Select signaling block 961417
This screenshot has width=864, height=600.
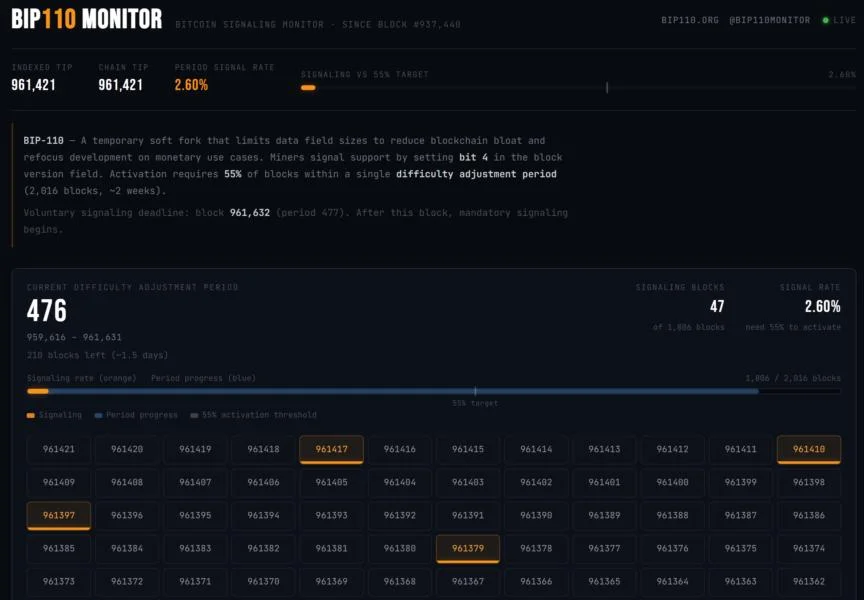pyautogui.click(x=331, y=450)
